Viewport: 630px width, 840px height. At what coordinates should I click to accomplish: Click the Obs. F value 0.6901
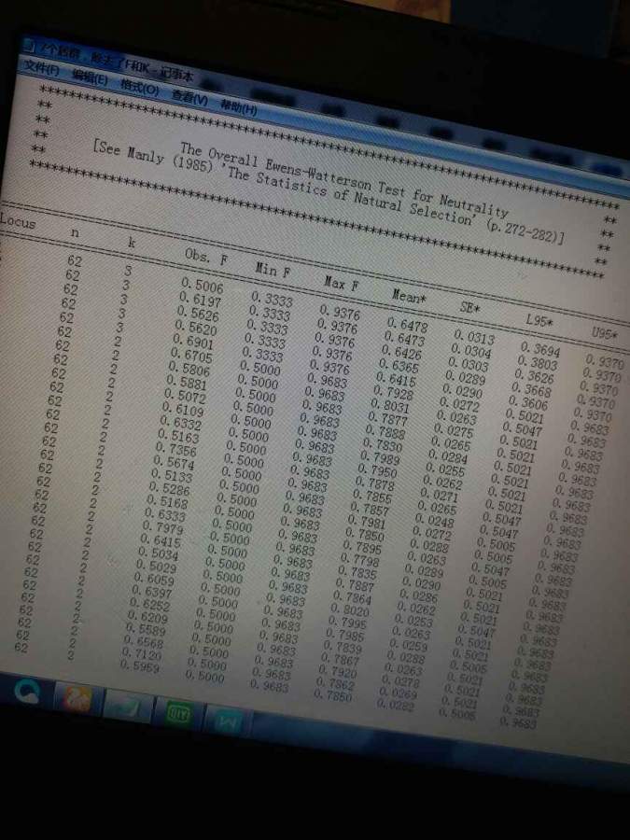pos(193,341)
